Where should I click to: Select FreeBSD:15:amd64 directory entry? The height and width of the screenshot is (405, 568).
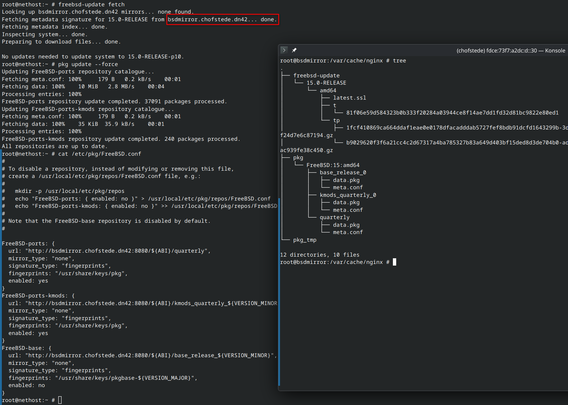333,165
